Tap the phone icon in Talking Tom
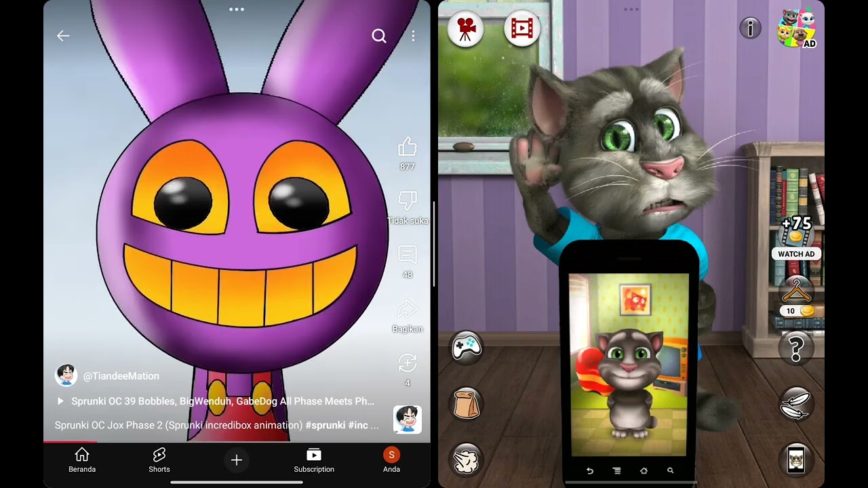The width and height of the screenshot is (868, 488). (x=796, y=460)
